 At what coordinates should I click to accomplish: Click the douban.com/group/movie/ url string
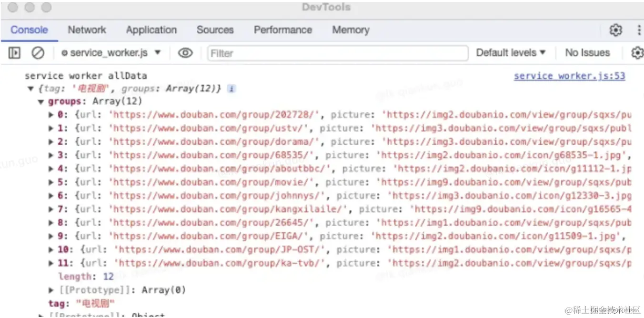pos(212,182)
